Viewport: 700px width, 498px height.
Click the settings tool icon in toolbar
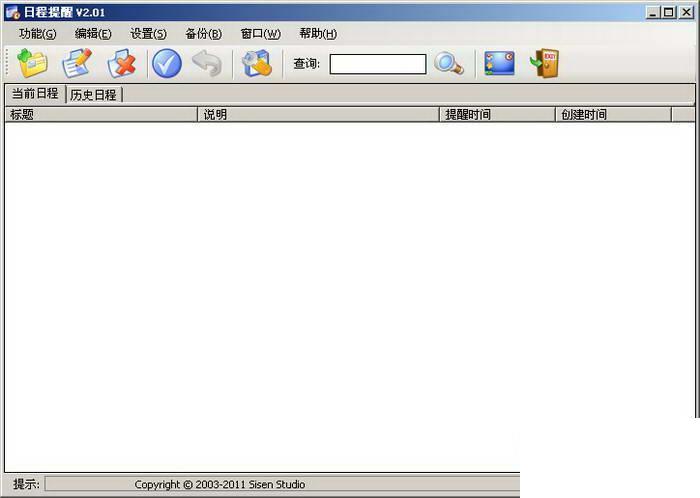257,63
